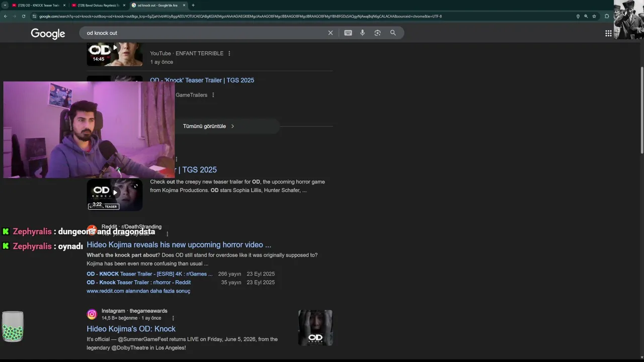Open the Google apps grid
This screenshot has height=362, width=644.
608,33
